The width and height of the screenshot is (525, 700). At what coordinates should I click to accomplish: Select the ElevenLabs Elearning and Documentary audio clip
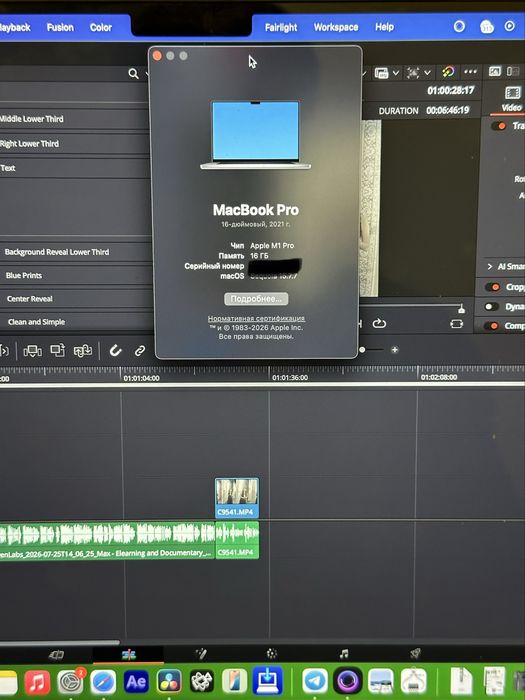pos(107,540)
